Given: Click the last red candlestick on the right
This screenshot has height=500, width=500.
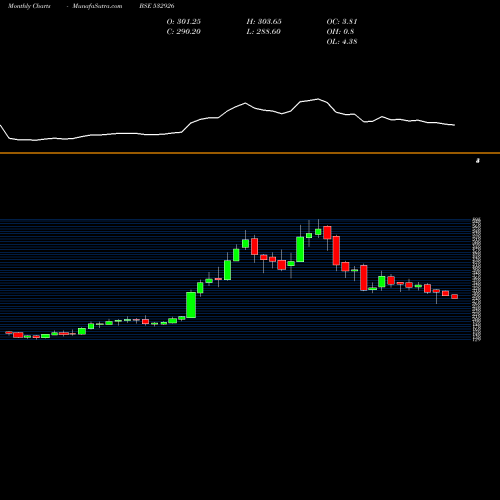Looking at the screenshot, I should click(x=454, y=296).
